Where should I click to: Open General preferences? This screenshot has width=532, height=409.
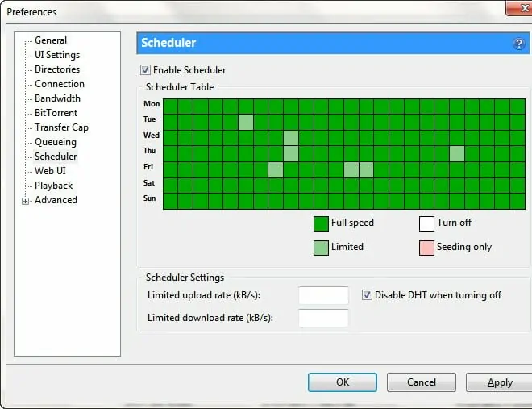(x=51, y=40)
